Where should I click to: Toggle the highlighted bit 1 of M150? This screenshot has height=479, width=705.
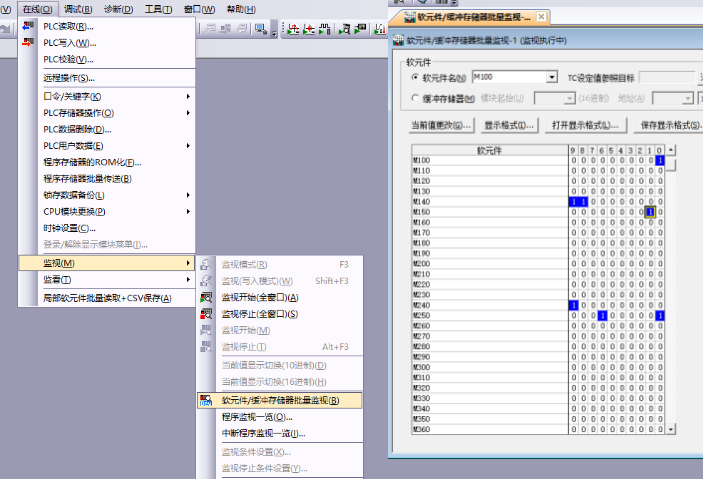[650, 212]
